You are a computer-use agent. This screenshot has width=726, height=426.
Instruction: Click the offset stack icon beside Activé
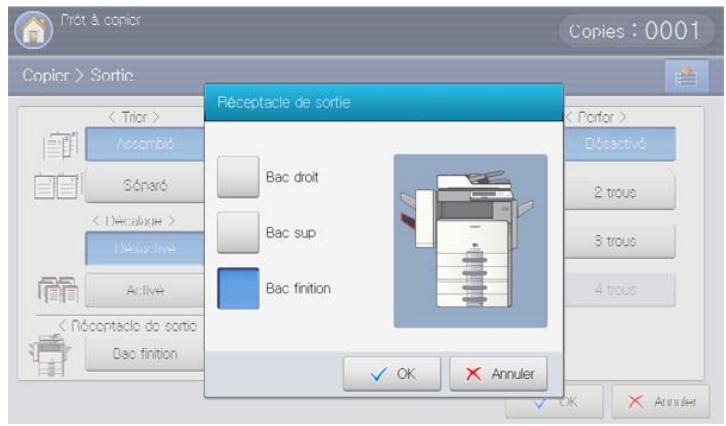58,290
